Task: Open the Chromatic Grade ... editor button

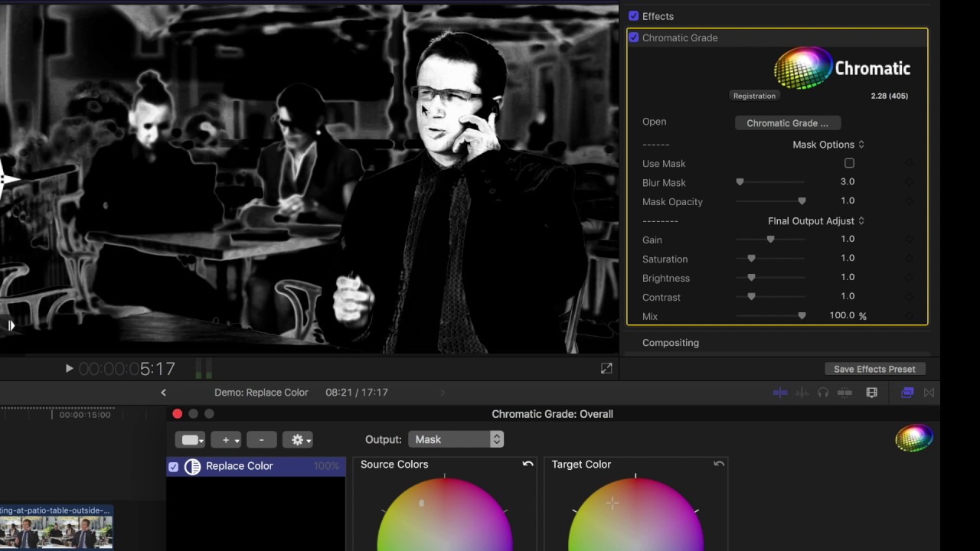Action: click(x=787, y=123)
